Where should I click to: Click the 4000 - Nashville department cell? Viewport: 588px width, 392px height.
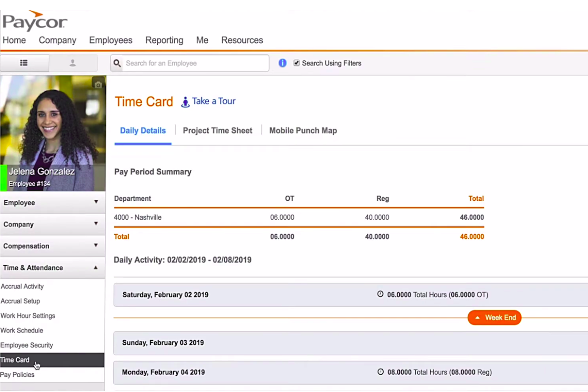coord(138,217)
